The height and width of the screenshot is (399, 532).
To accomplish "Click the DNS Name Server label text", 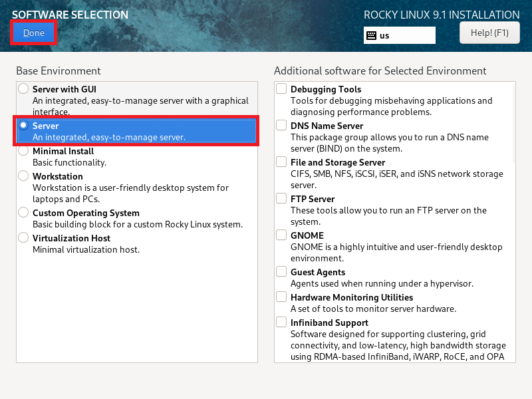I will pos(327,126).
